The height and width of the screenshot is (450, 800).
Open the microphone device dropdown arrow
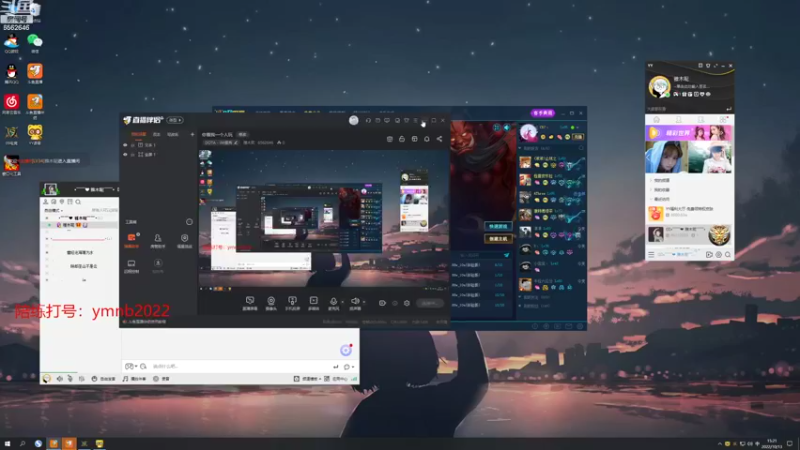click(342, 302)
